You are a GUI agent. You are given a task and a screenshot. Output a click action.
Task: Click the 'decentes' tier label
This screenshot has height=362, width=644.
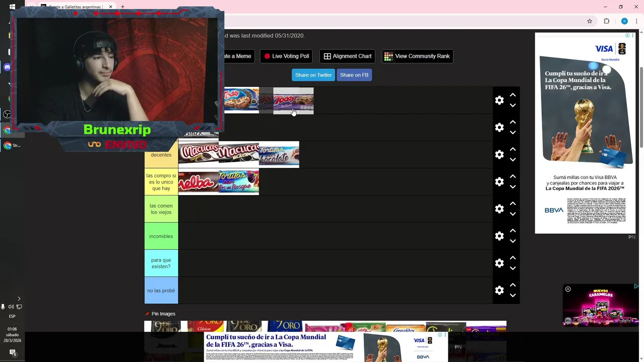pos(161,155)
